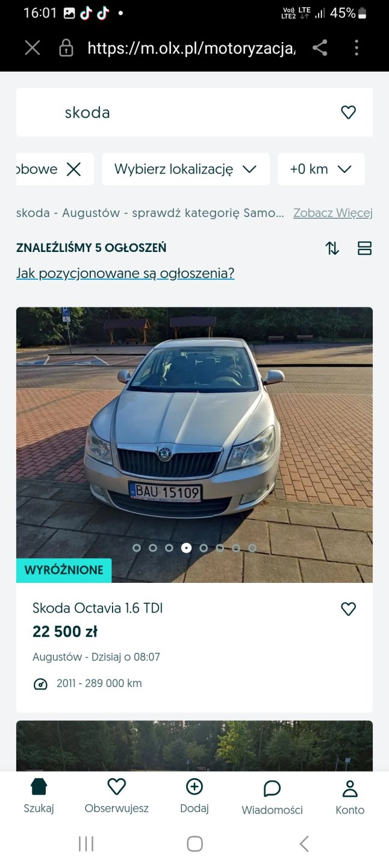Open Wiadomości messages
The height and width of the screenshot is (868, 389).
pyautogui.click(x=272, y=797)
